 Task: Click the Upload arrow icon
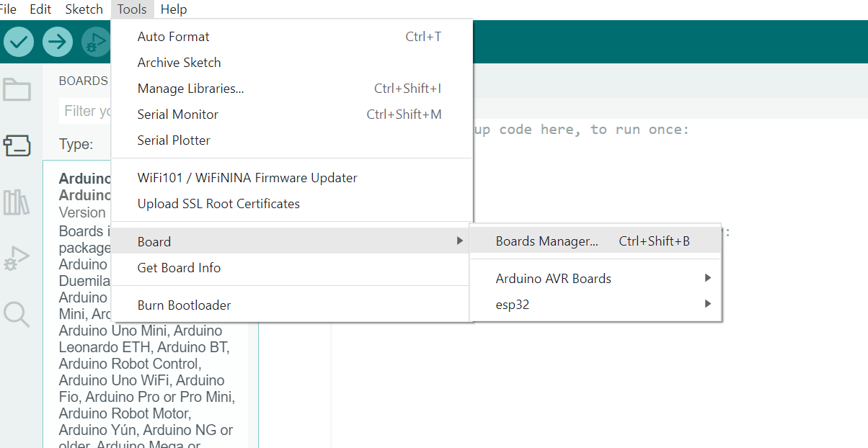pyautogui.click(x=58, y=42)
